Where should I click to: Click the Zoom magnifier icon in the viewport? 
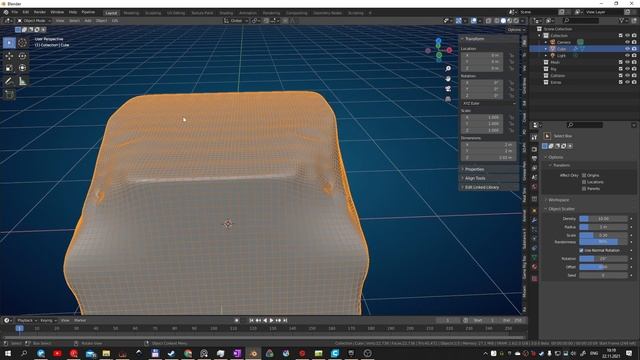coord(448,69)
